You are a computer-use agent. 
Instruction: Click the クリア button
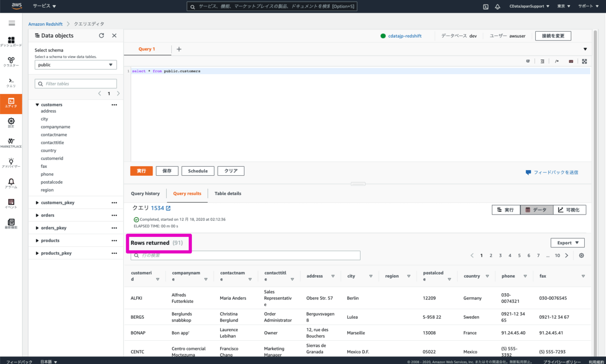pyautogui.click(x=231, y=171)
